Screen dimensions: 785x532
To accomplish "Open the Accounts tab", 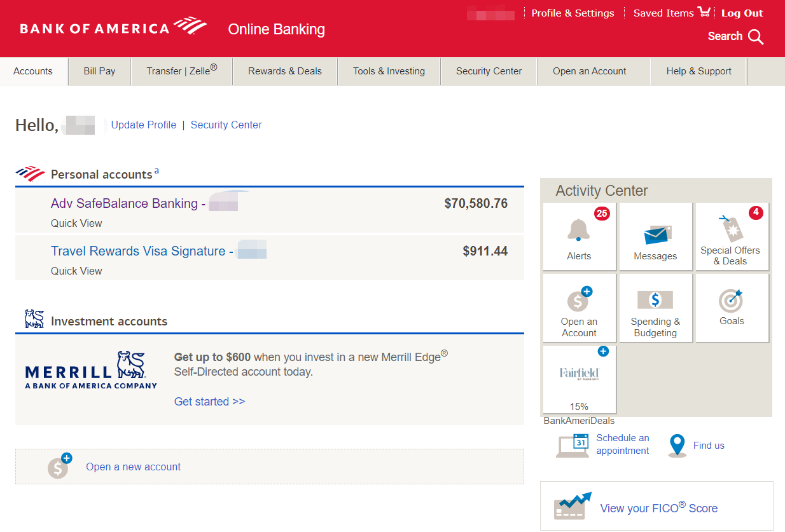I will point(33,71).
